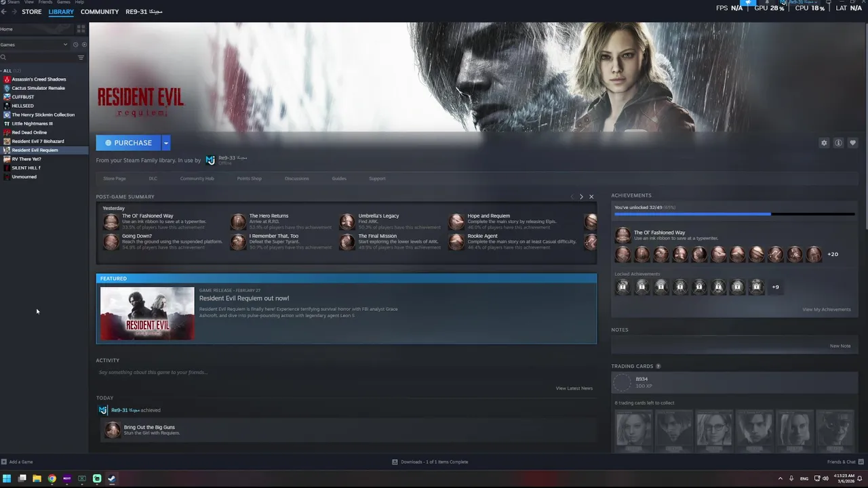868x488 pixels.
Task: Open the Store Page link
Action: [x=115, y=178]
